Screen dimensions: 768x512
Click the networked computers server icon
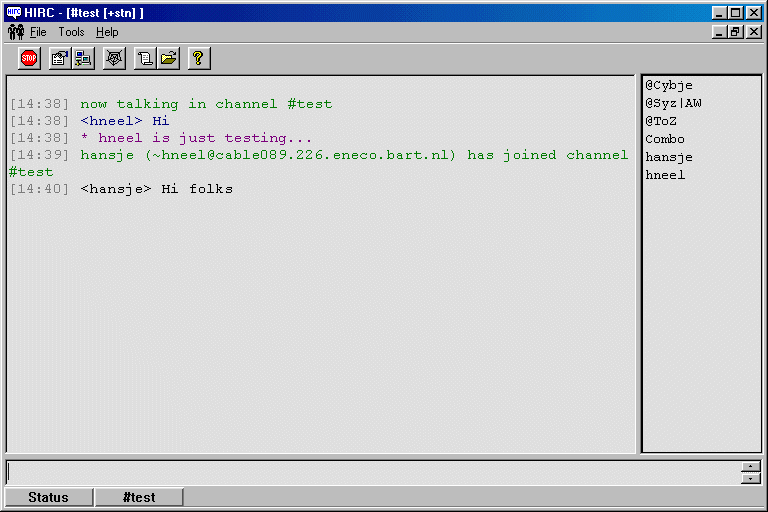83,58
